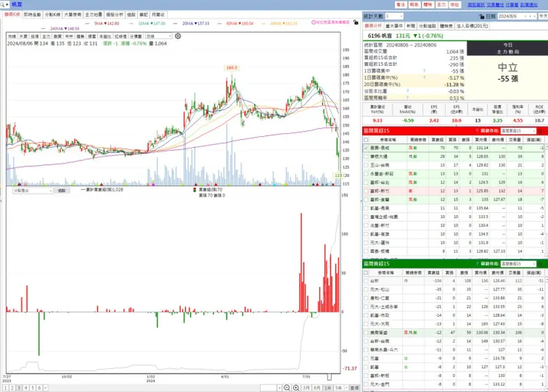This screenshot has height=392, width=548.
Task: Check the 元大-大同 row checkbox
Action: 366,324
